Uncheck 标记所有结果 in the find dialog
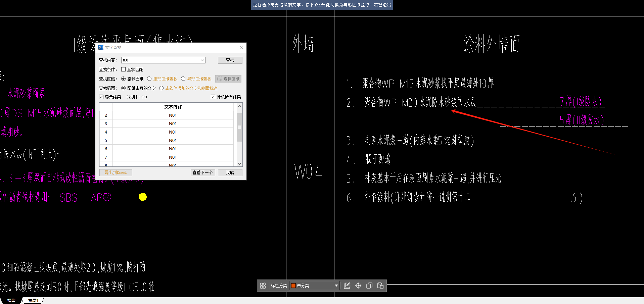This screenshot has width=644, height=304. (x=213, y=97)
